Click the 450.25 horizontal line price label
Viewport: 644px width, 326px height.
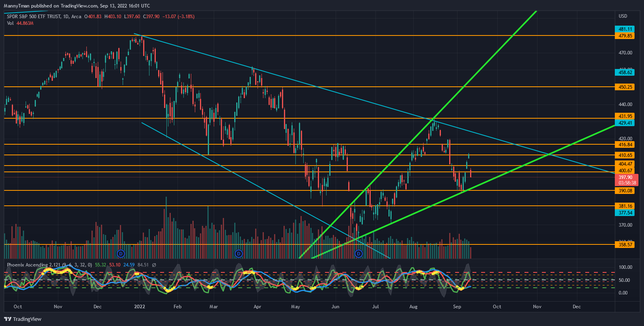pos(625,87)
